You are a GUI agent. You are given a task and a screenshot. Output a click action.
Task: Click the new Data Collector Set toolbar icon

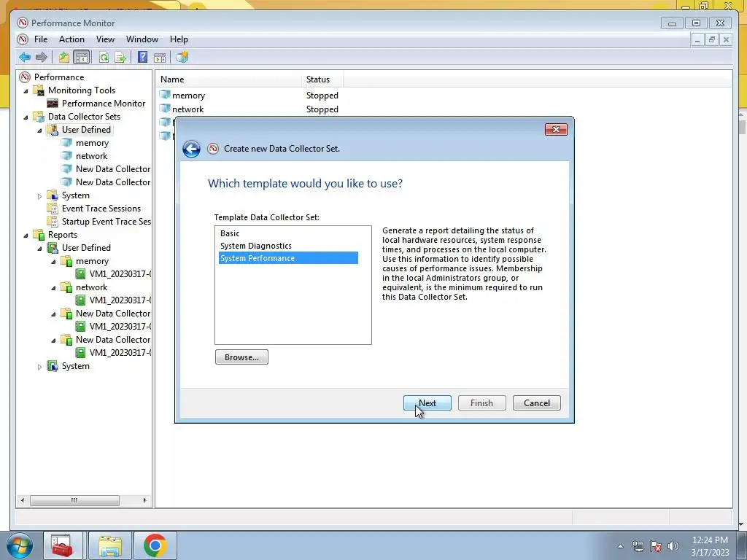pyautogui.click(x=182, y=57)
